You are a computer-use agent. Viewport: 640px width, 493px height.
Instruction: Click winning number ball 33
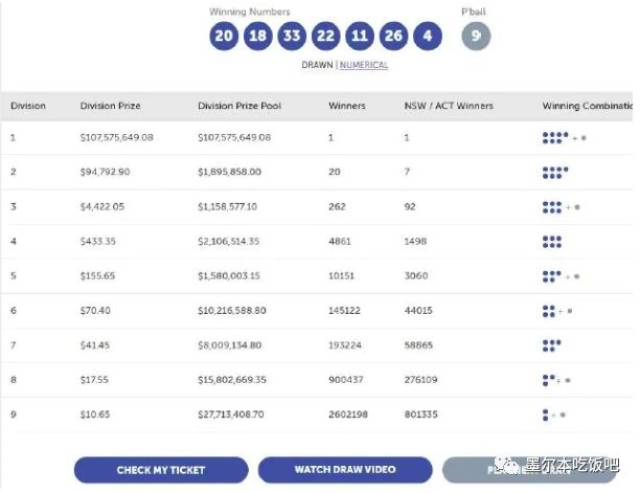292,37
